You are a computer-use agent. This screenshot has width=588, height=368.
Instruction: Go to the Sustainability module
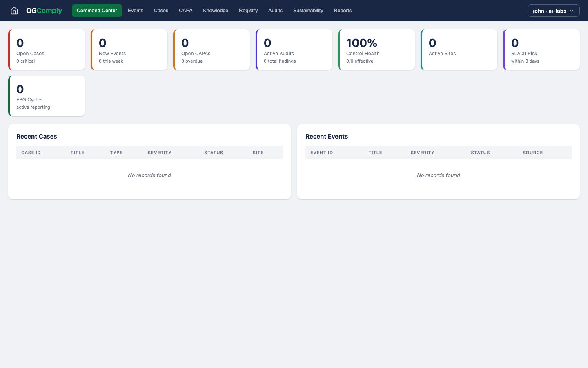point(308,11)
